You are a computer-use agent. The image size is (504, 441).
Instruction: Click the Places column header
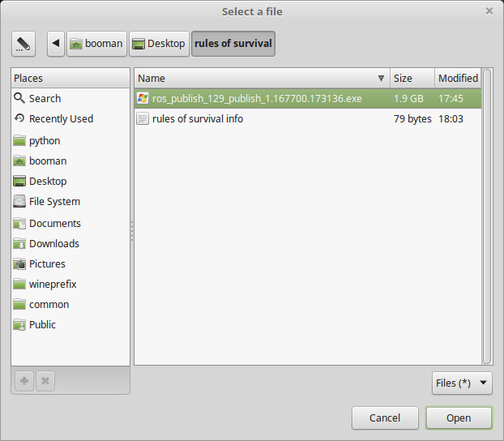[70, 78]
